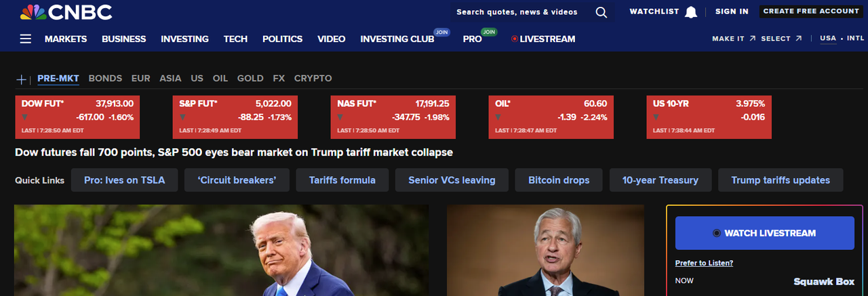This screenshot has width=868, height=296.
Task: Click the Livestream red dot indicator
Action: (514, 39)
